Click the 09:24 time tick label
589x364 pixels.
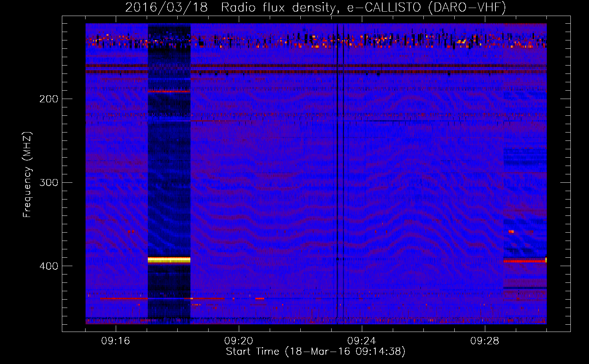tap(362, 341)
